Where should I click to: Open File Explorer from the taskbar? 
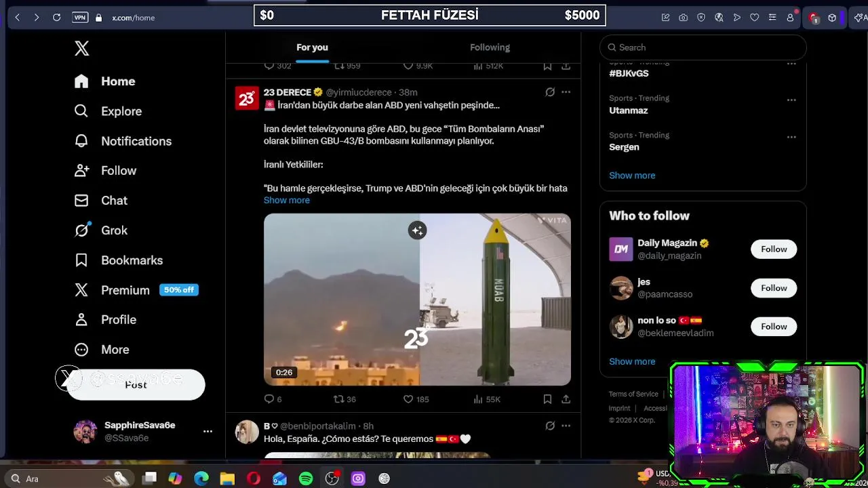pyautogui.click(x=227, y=479)
